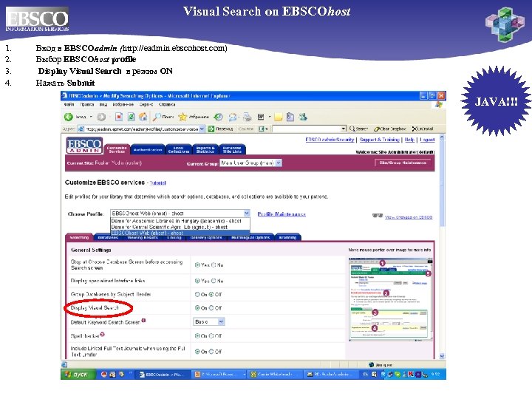Screen dimensions: 532x399
Task: Click scrollbar down arrow at page bottom
Action: click(x=442, y=356)
